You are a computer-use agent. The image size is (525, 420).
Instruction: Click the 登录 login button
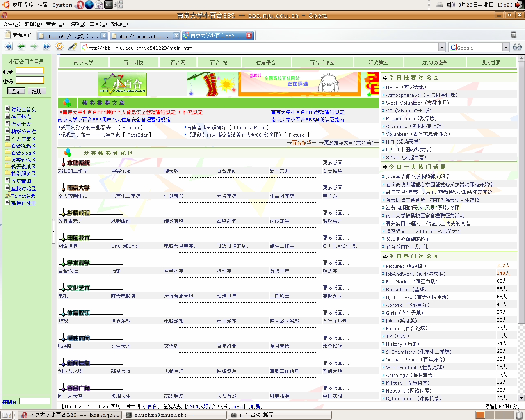tap(16, 91)
